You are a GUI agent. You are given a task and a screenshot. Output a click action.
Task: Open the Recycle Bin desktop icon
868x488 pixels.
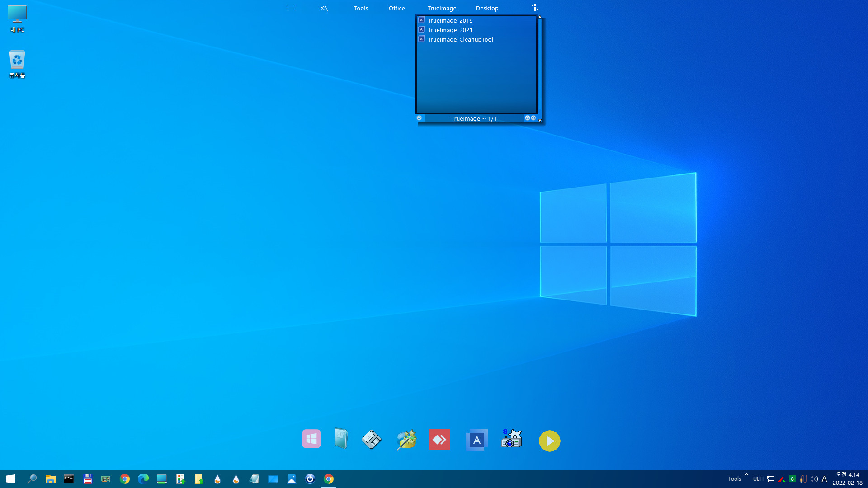coord(17,64)
